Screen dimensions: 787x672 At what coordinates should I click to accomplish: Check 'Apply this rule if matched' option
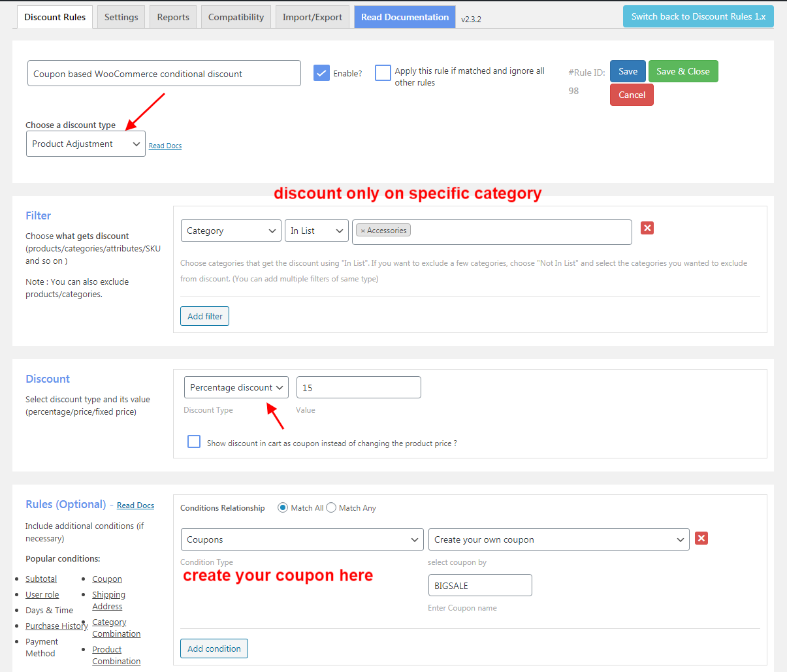[x=383, y=73]
